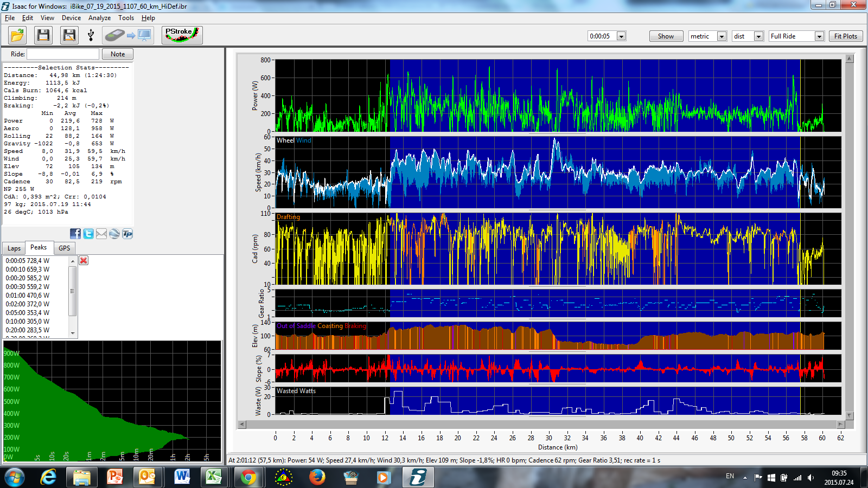This screenshot has height=488, width=868.
Task: Download rides from device to computer
Action: click(128, 35)
